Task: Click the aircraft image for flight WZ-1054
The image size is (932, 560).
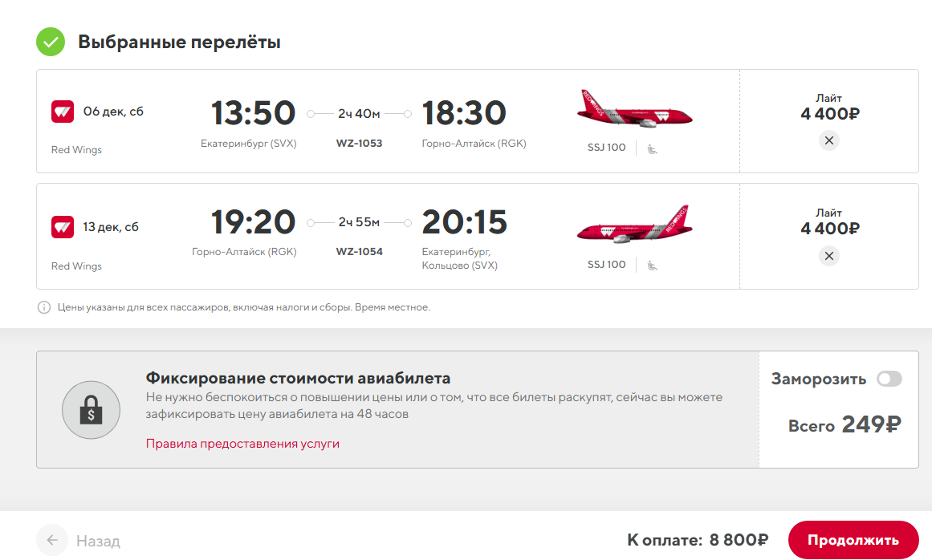Action: [634, 225]
